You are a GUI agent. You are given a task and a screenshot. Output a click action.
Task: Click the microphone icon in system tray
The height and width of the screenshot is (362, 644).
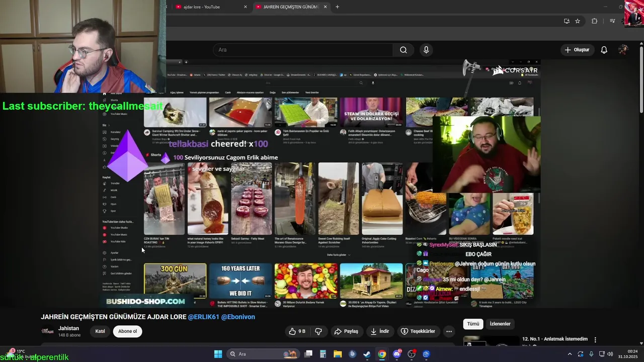point(591,354)
